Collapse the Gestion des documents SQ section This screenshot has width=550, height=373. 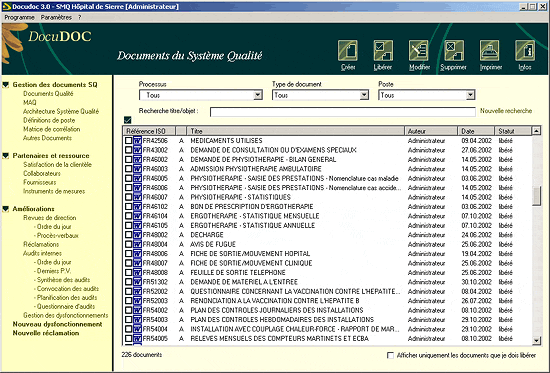click(6, 85)
